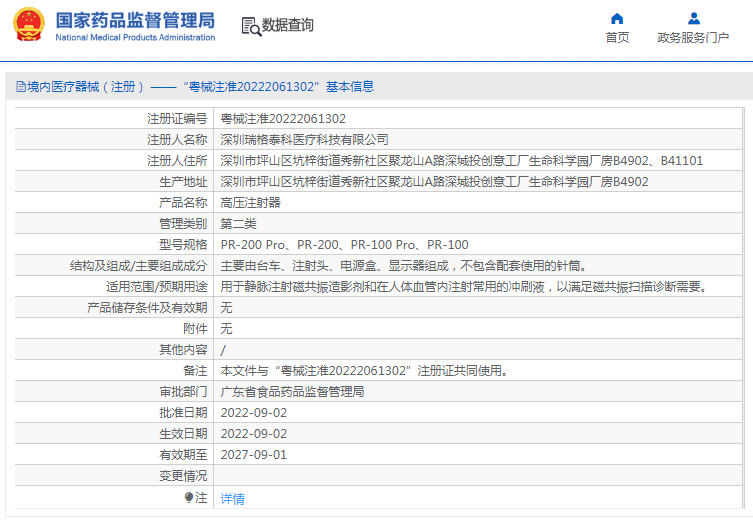The height and width of the screenshot is (523, 753).
Task: Click 生产地址 value ending 厂房B4902
Action: pyautogui.click(x=434, y=182)
